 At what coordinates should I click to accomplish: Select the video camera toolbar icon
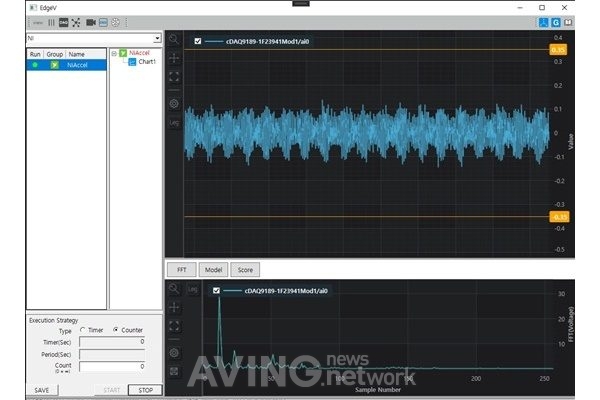click(91, 23)
